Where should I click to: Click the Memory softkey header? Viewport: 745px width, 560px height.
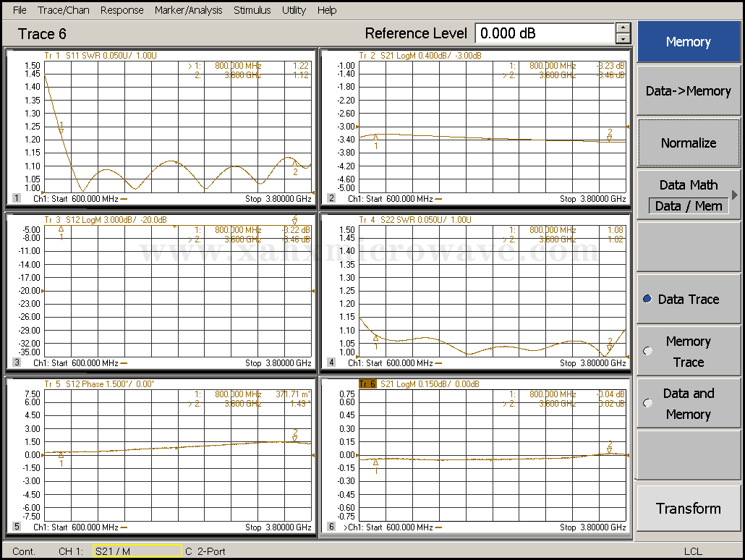point(688,42)
